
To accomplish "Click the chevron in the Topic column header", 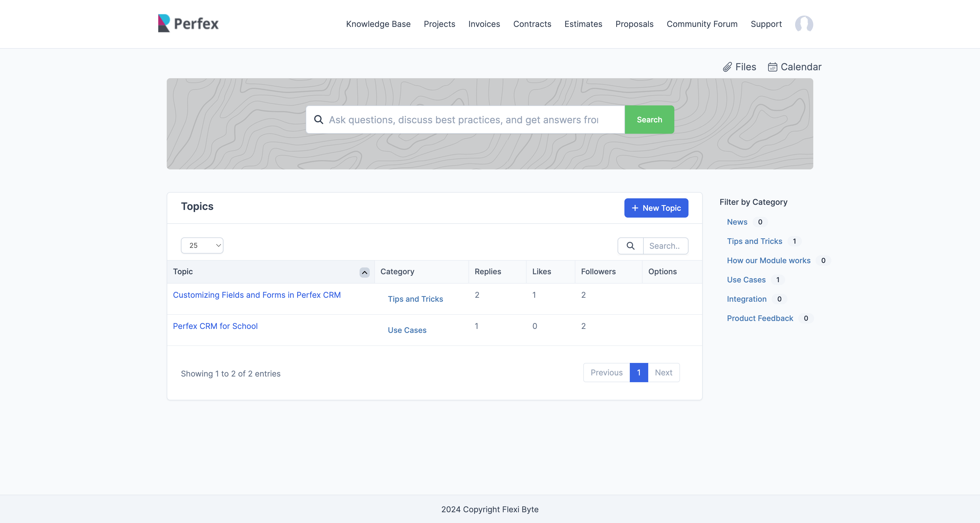I will tap(364, 273).
